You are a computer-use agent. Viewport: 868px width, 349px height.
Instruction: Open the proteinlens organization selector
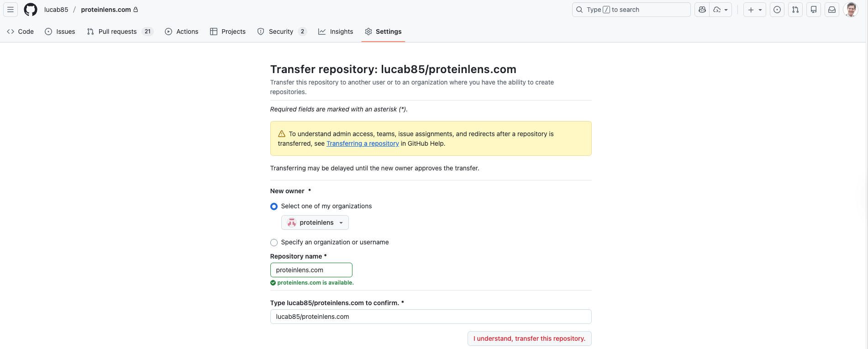pyautogui.click(x=315, y=222)
